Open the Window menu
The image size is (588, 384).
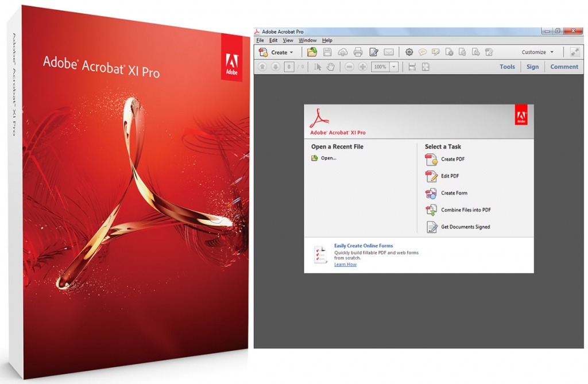tap(308, 40)
